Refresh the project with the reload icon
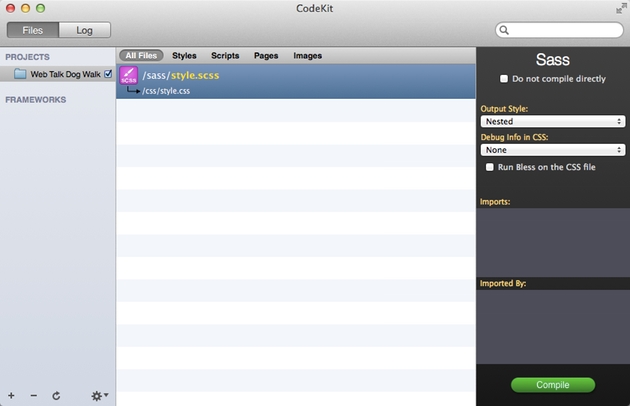 pyautogui.click(x=56, y=396)
